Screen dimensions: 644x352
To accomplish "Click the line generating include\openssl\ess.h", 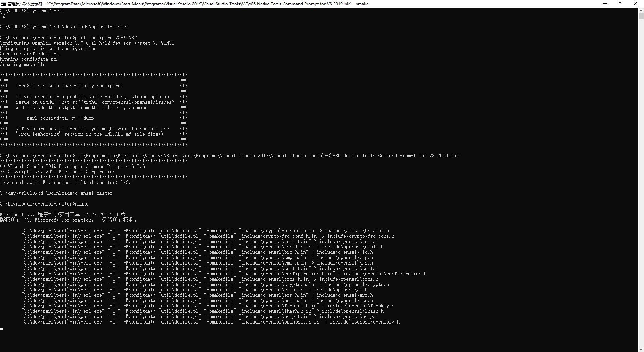I will (x=197, y=300).
